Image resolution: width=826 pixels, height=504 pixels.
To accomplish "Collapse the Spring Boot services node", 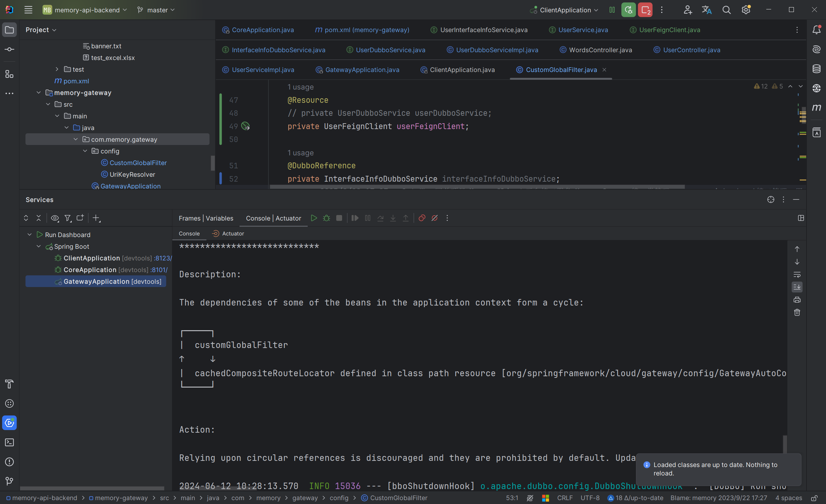I will 39,246.
